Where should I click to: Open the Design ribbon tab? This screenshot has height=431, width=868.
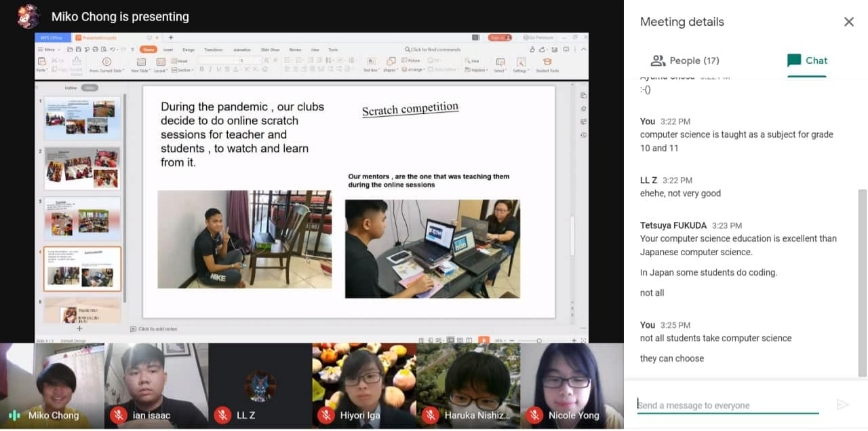tap(189, 50)
